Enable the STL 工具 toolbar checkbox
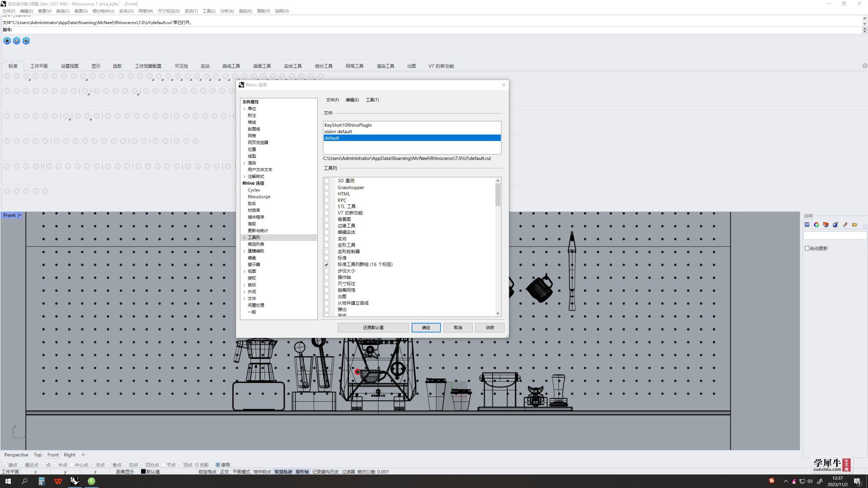868x488 pixels. pos(327,206)
